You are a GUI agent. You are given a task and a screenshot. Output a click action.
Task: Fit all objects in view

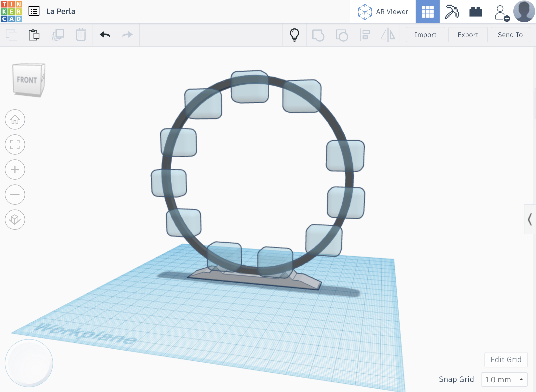pos(15,144)
